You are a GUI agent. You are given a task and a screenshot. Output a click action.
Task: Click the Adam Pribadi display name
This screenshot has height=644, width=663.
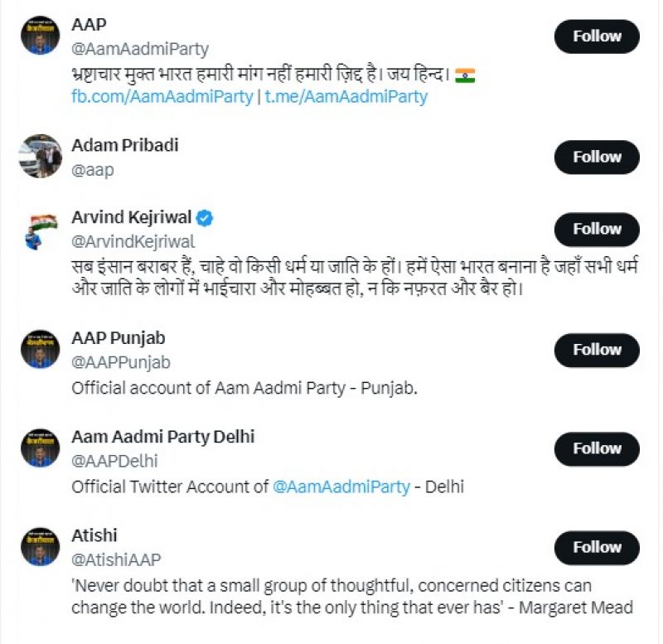pos(125,145)
